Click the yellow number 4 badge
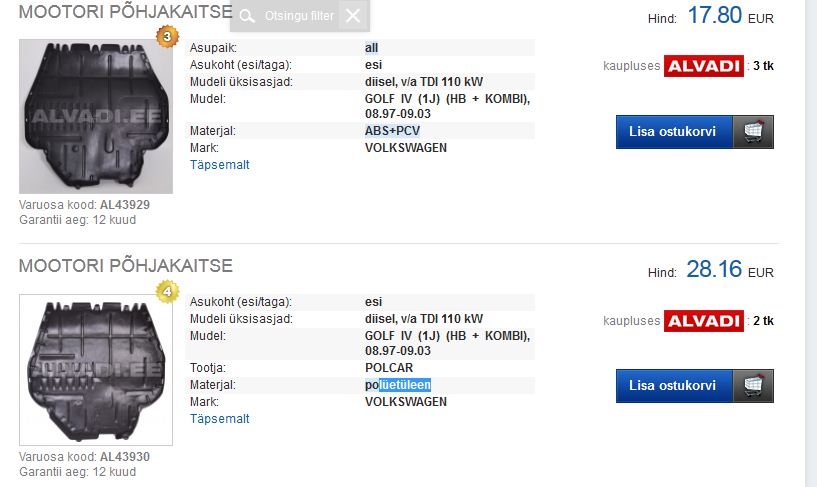This screenshot has height=487, width=817. (167, 292)
